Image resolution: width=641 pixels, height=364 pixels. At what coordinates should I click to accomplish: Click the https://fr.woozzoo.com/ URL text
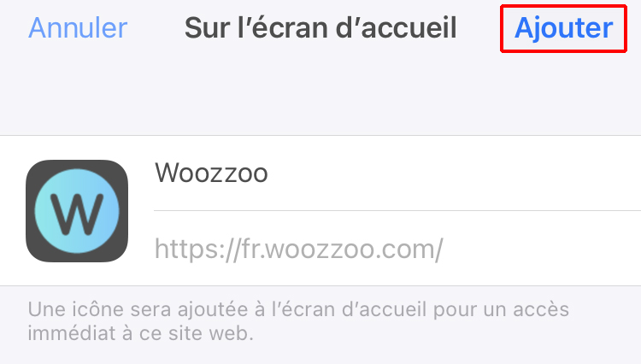coord(298,249)
